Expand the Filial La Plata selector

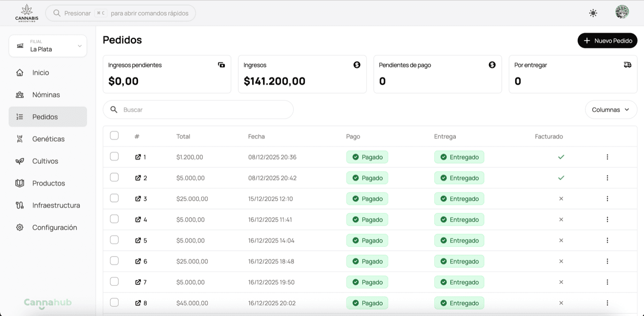pos(48,46)
